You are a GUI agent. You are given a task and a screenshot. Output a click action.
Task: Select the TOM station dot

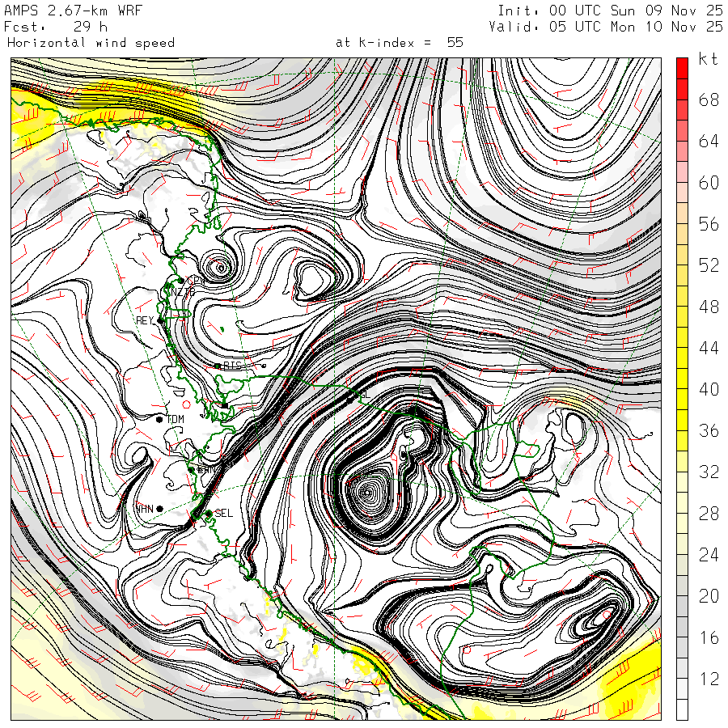pyautogui.click(x=159, y=418)
